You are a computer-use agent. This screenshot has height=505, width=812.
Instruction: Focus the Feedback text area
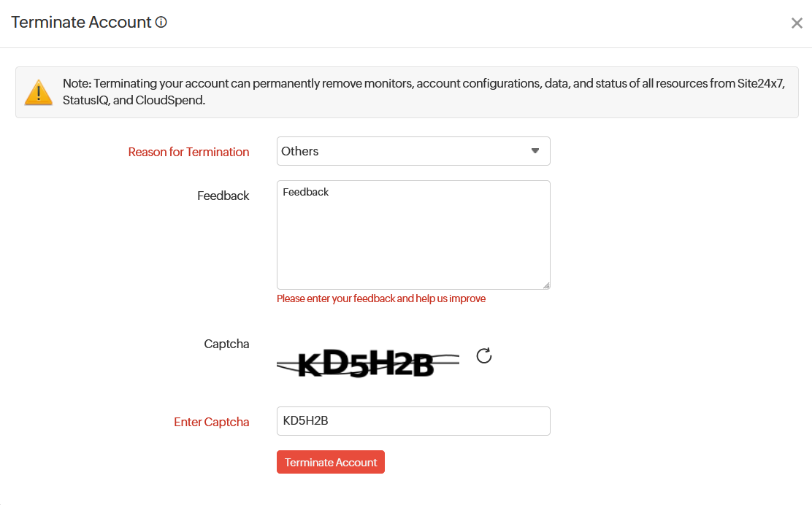[x=413, y=241]
